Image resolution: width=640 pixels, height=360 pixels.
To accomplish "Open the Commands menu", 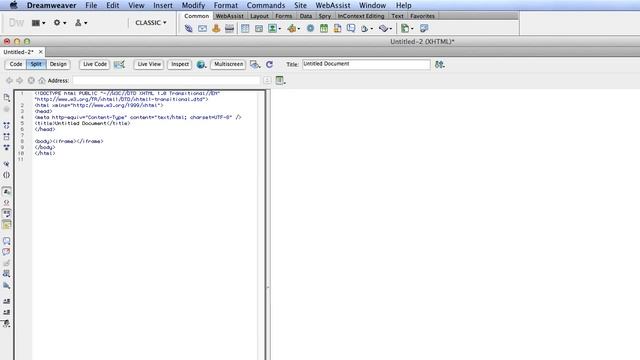I will click(x=266, y=5).
